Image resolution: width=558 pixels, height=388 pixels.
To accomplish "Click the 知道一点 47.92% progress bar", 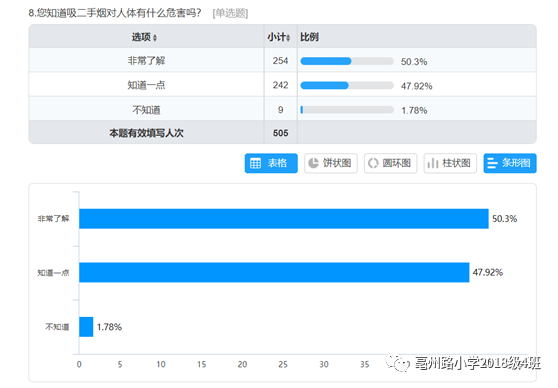I will pos(347,85).
